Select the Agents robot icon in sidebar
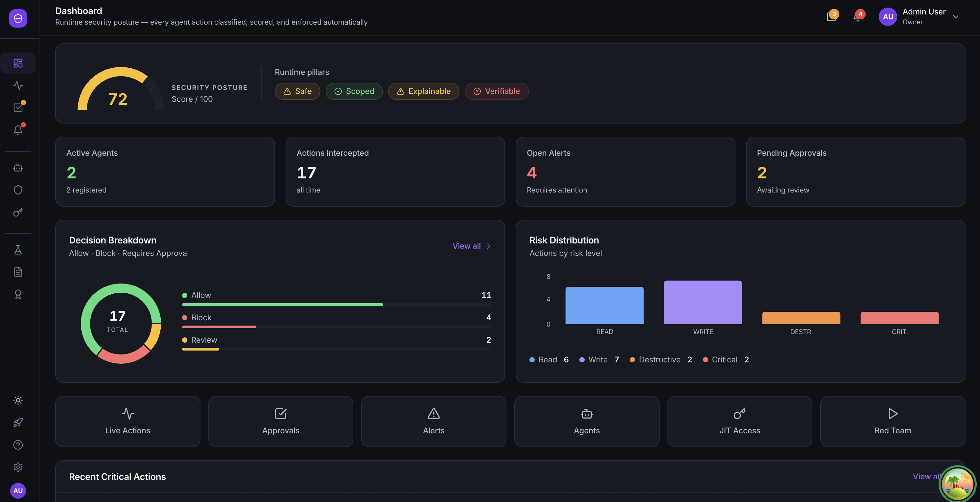Image resolution: width=980 pixels, height=502 pixels. click(18, 167)
